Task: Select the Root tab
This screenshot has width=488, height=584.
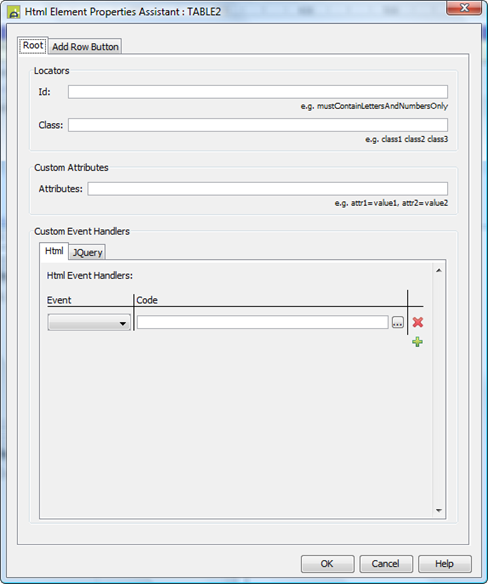Action: point(33,45)
